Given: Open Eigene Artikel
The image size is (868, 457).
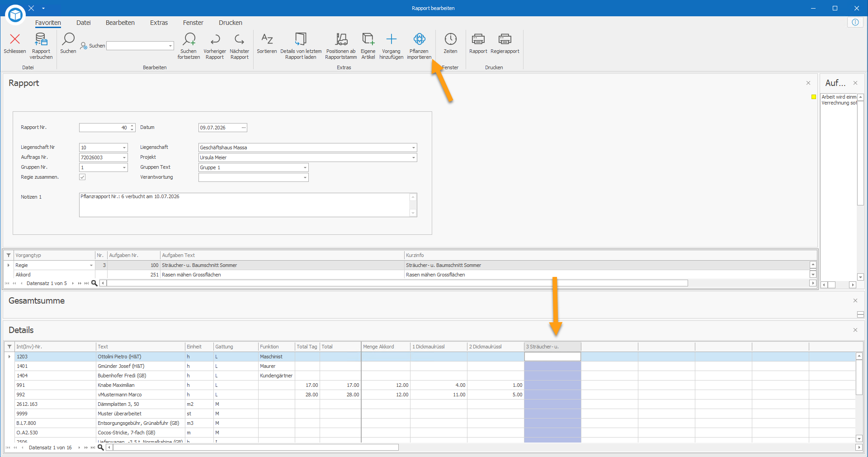Looking at the screenshot, I should pyautogui.click(x=368, y=39).
